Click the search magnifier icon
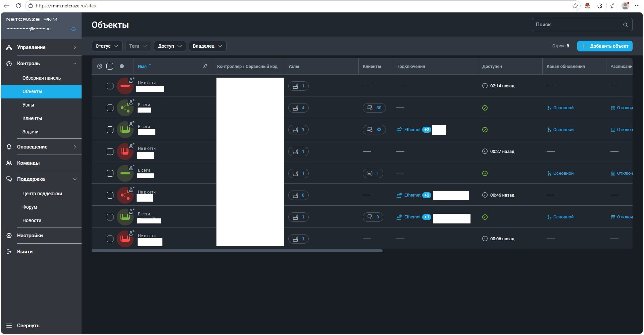The height and width of the screenshot is (335, 644). pyautogui.click(x=626, y=25)
